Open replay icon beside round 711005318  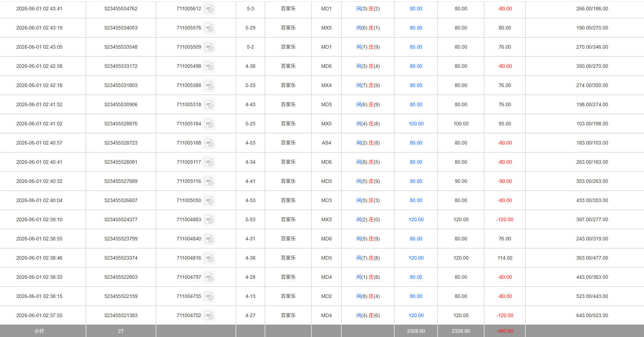(x=209, y=105)
